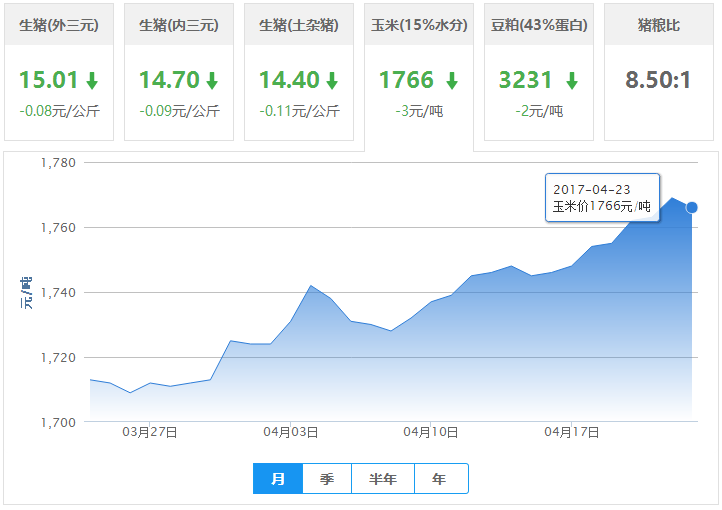The width and height of the screenshot is (722, 510).
Task: Click the x-axis label 04月03日
Action: pos(291,432)
